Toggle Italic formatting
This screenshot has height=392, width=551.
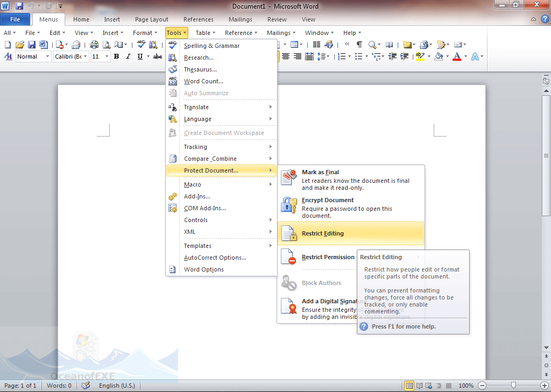pos(128,56)
